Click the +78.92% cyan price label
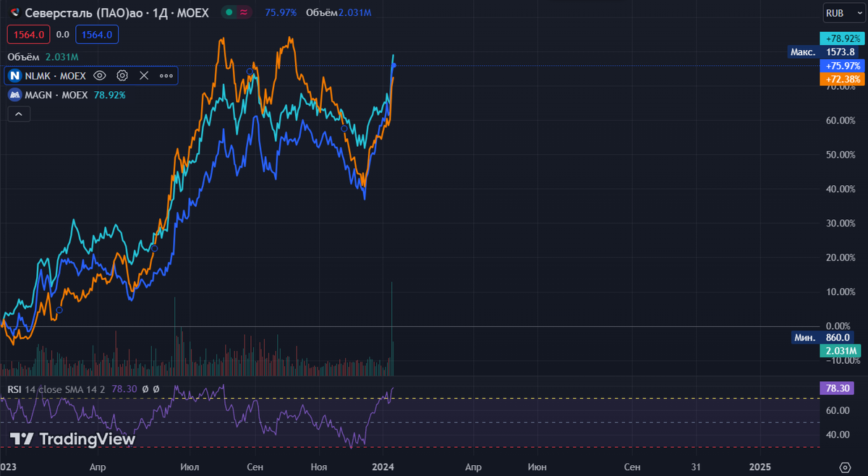This screenshot has width=868, height=476. tap(841, 38)
